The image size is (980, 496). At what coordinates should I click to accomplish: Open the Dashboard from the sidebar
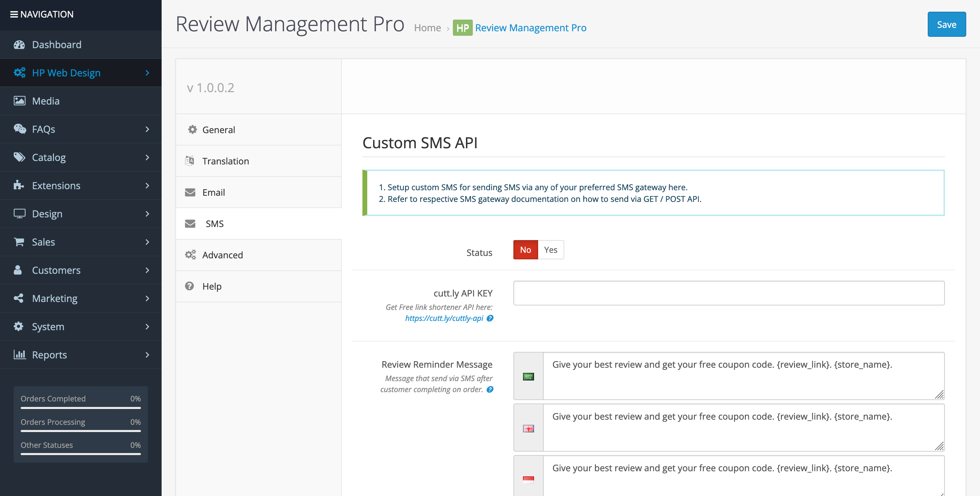click(x=56, y=44)
